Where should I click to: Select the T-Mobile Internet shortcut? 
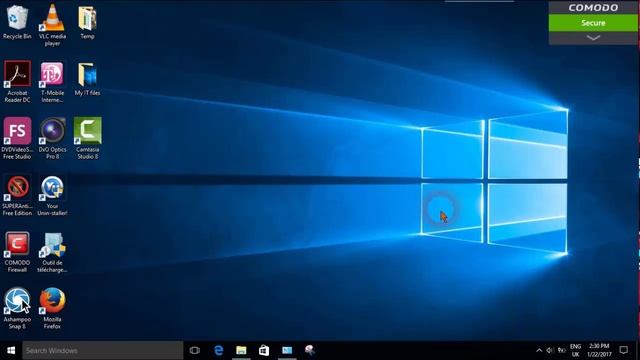[53, 82]
